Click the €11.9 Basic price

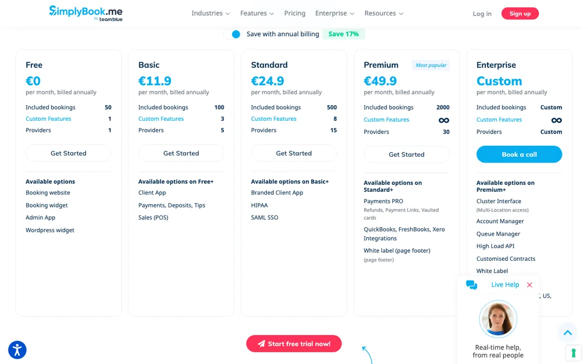(155, 81)
